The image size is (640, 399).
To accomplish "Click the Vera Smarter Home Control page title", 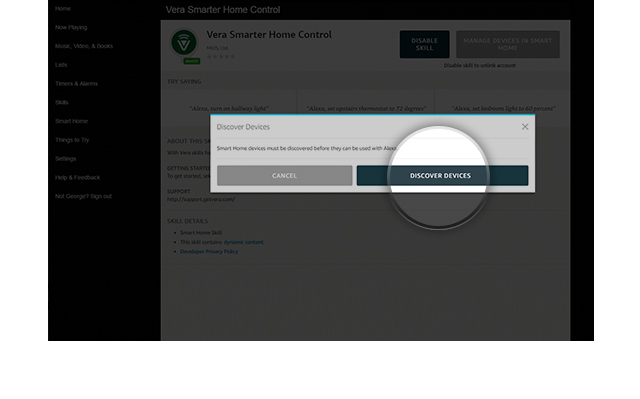I will click(223, 10).
